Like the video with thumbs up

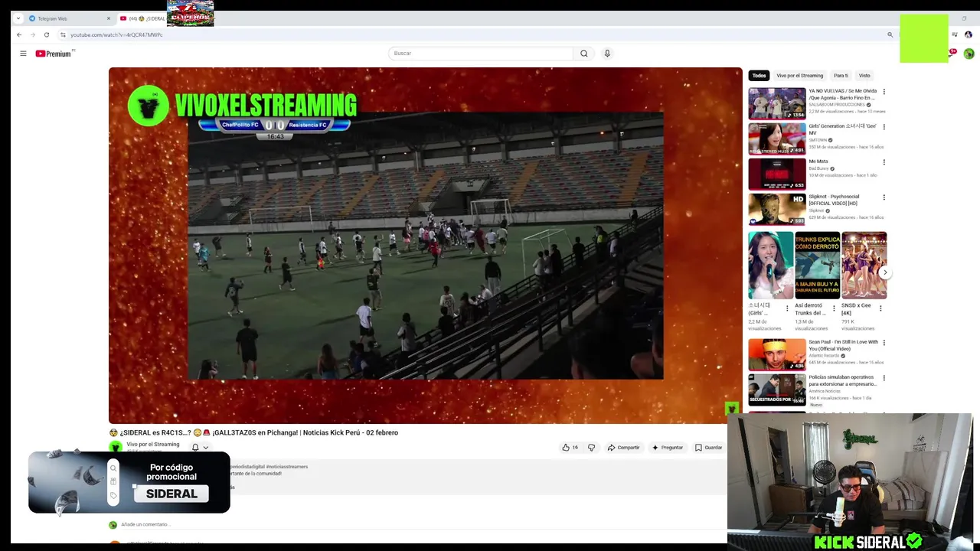click(x=570, y=448)
